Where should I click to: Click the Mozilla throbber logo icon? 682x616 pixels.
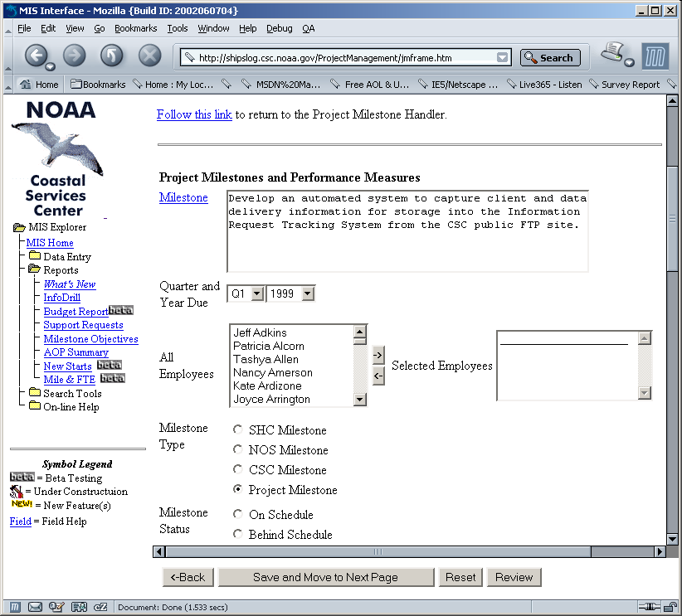coord(656,56)
